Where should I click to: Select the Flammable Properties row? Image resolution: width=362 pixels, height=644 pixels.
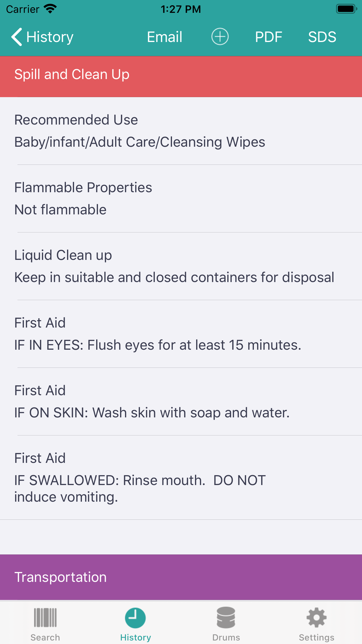pyautogui.click(x=181, y=199)
